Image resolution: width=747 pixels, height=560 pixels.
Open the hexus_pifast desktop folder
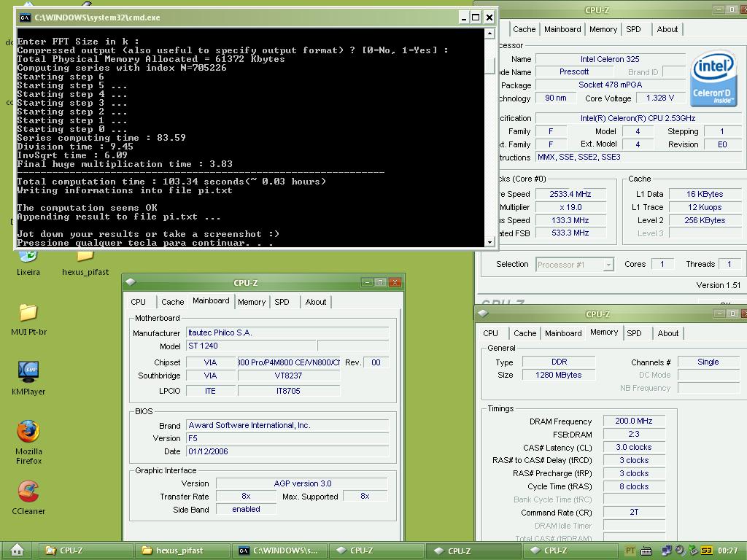[x=85, y=262]
